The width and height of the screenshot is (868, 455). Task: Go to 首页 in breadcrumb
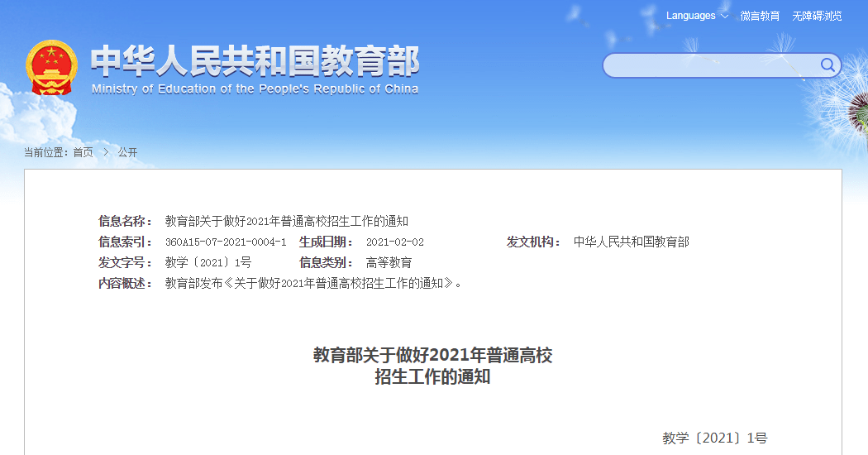coord(83,152)
